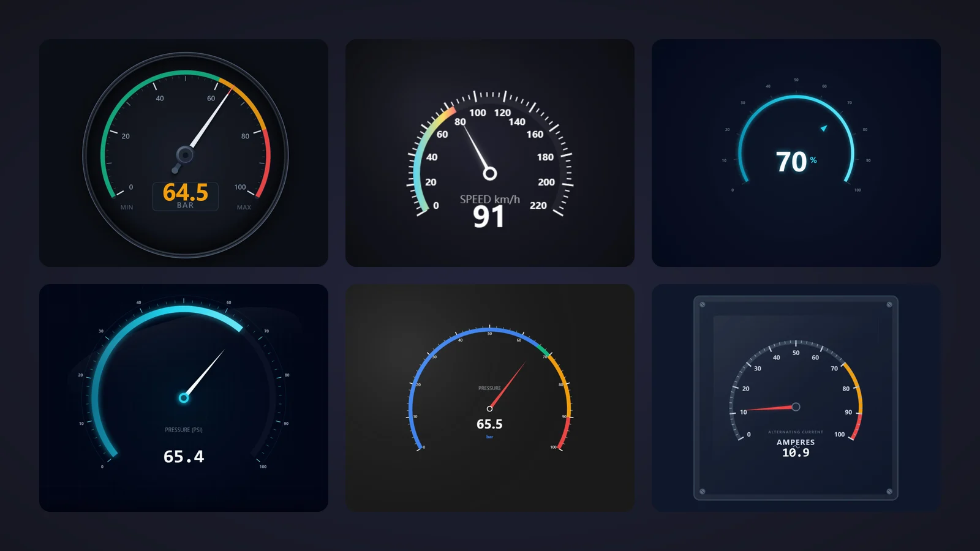Screen dimensions: 980x551
Task: Click the cyan triangle pointer on the 70% gauge
Action: (824, 128)
